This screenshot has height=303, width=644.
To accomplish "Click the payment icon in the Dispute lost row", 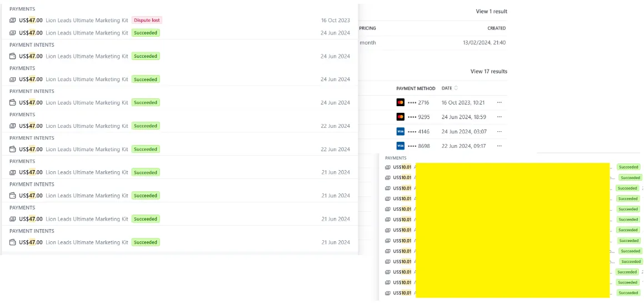I will (x=13, y=20).
